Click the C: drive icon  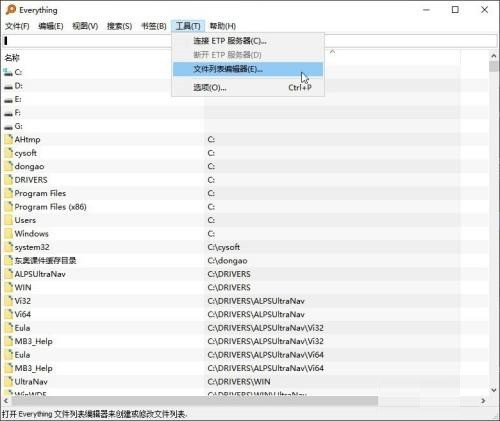pos(8,72)
